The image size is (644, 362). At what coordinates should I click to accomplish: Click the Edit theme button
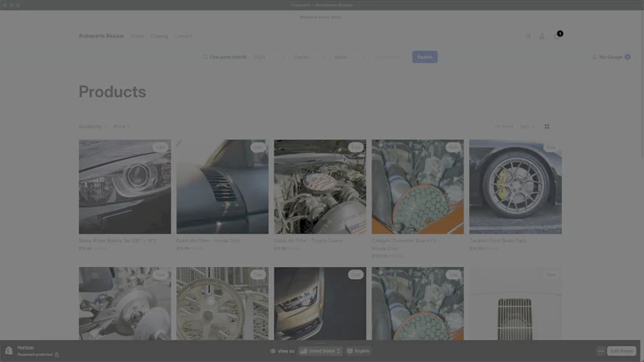point(621,351)
